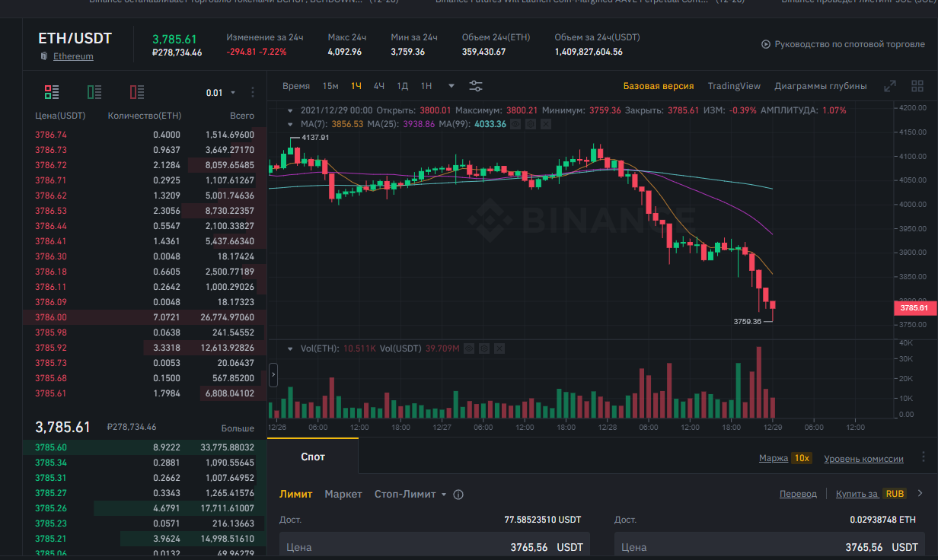This screenshot has height=560, width=938.
Task: Switch to Базовая версия chart
Action: (659, 86)
